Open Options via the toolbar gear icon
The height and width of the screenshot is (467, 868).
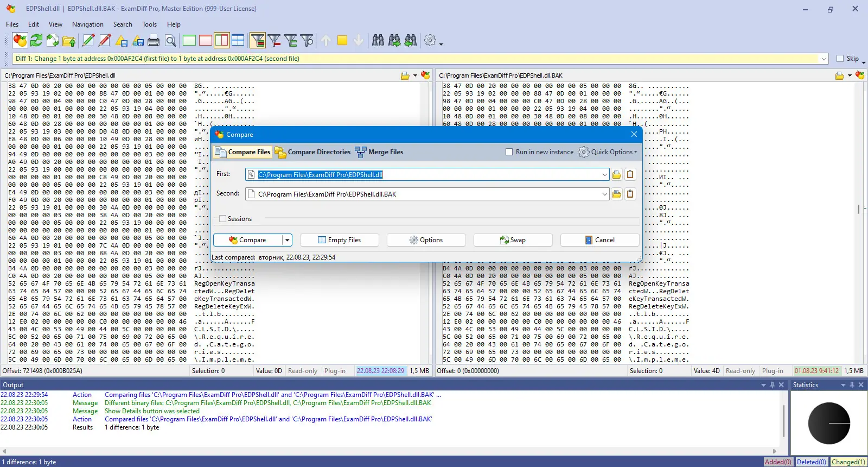(x=430, y=40)
